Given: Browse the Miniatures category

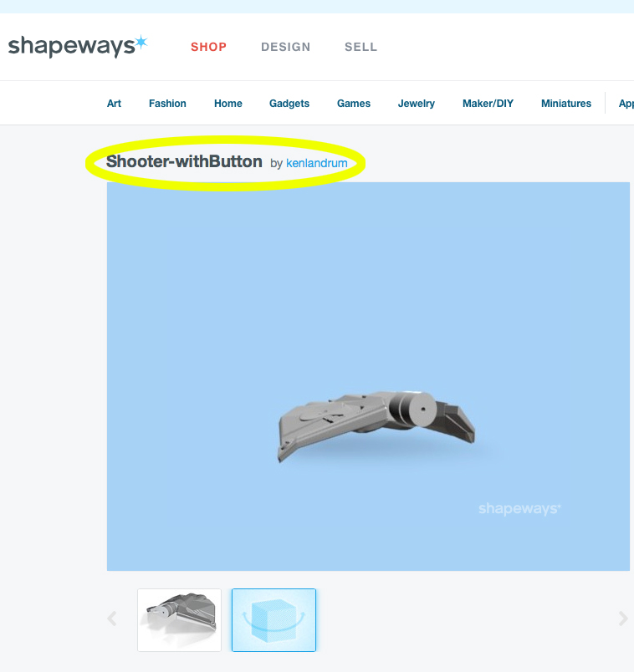Looking at the screenshot, I should pos(565,104).
